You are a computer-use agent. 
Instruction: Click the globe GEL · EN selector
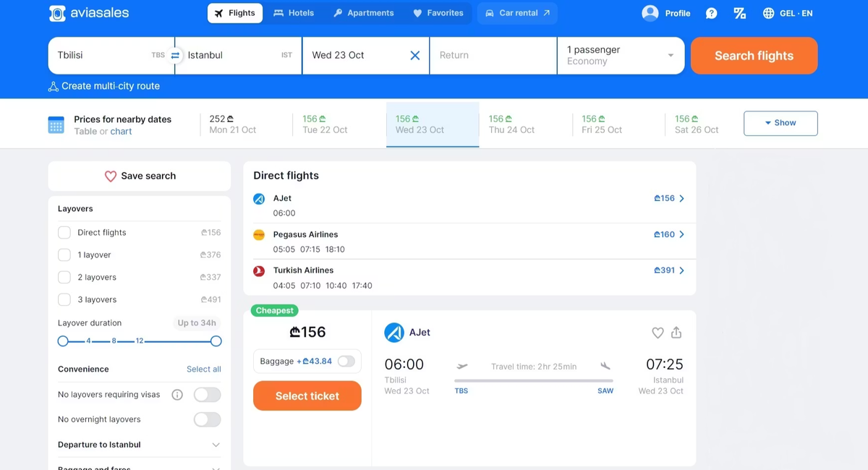point(788,13)
